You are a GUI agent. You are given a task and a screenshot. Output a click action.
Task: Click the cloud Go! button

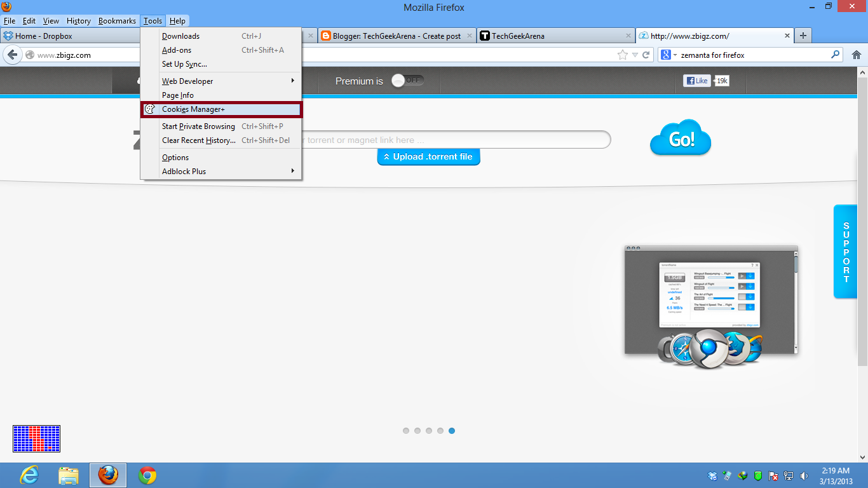click(x=681, y=137)
